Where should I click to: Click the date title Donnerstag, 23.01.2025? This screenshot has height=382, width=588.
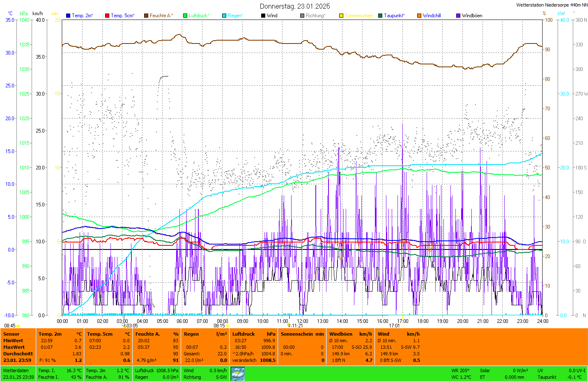tap(295, 6)
